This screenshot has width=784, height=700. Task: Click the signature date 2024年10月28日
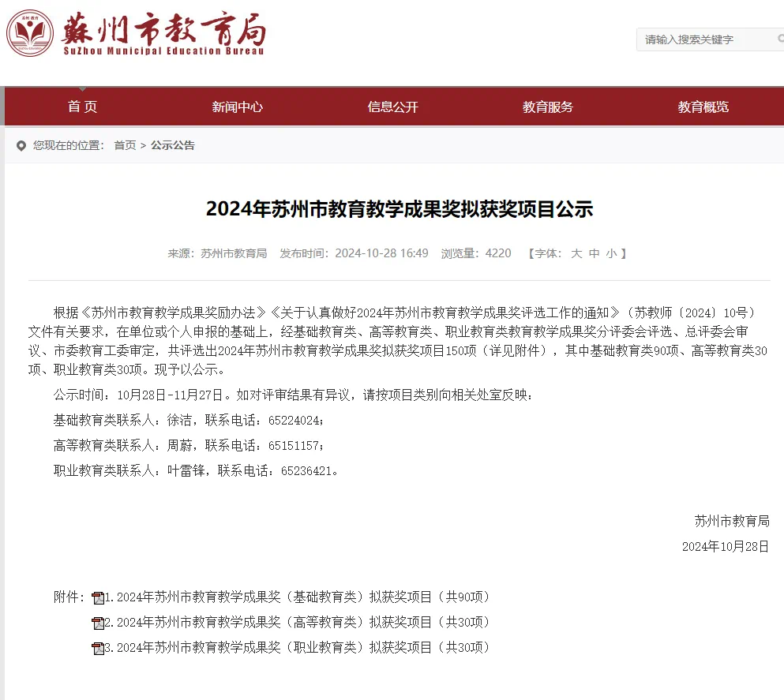pyautogui.click(x=726, y=547)
